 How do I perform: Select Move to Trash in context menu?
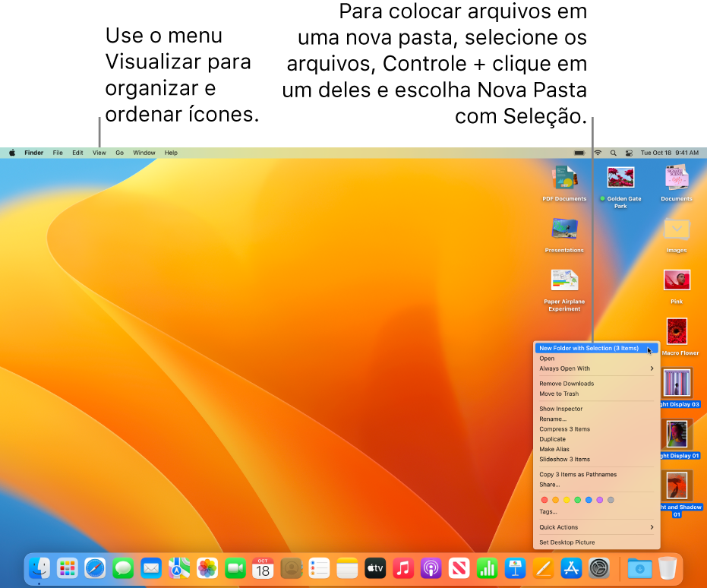[x=559, y=394]
